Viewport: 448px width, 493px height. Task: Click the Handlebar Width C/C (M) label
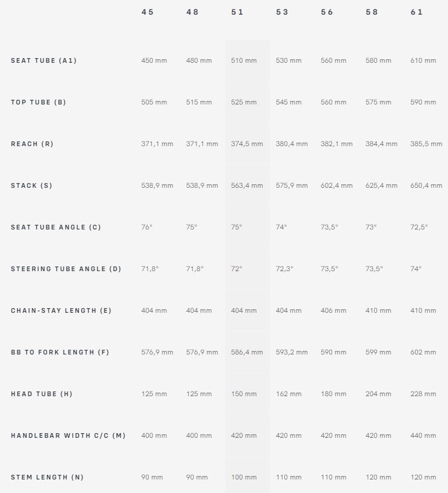[68, 435]
